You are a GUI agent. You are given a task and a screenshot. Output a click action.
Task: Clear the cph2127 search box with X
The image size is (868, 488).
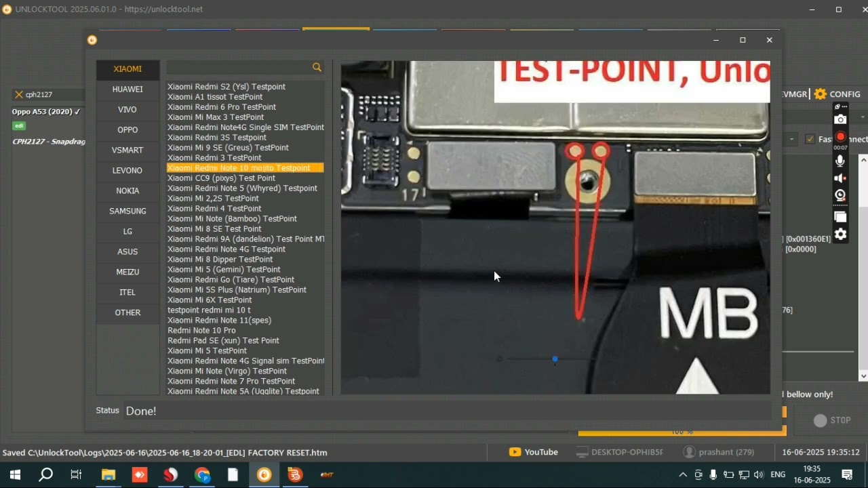(x=19, y=94)
